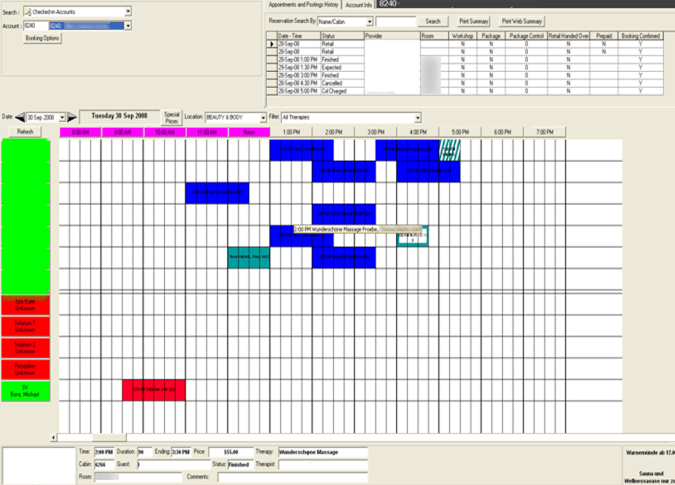Select the Noon time header
The width and height of the screenshot is (675, 485).
click(x=249, y=132)
